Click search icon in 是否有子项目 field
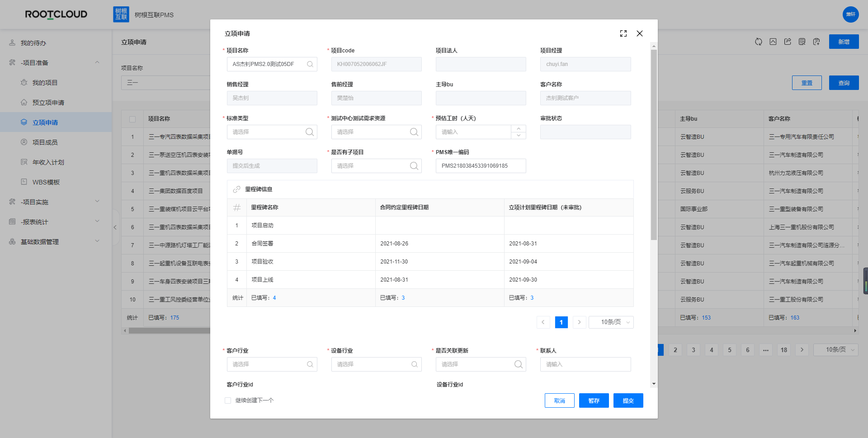This screenshot has height=438, width=868. coord(414,166)
